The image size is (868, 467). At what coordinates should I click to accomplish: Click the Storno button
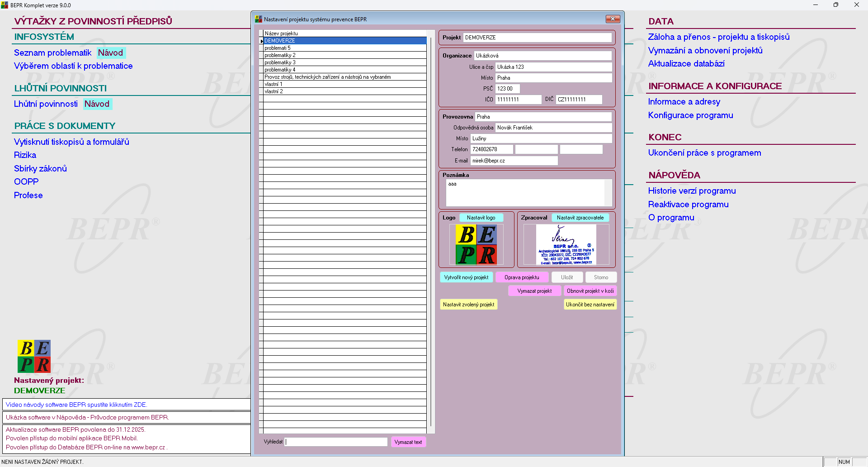(601, 277)
